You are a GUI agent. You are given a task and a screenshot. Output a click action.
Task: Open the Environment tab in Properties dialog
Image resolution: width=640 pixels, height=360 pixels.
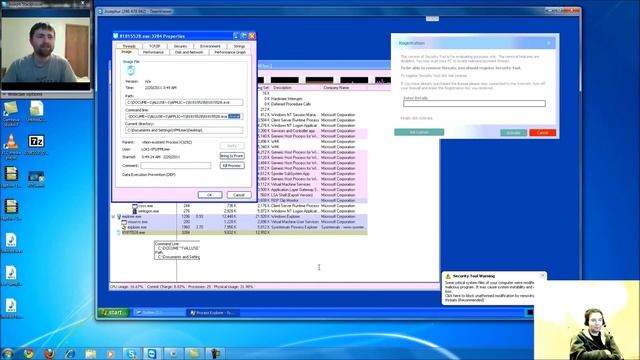coord(210,46)
